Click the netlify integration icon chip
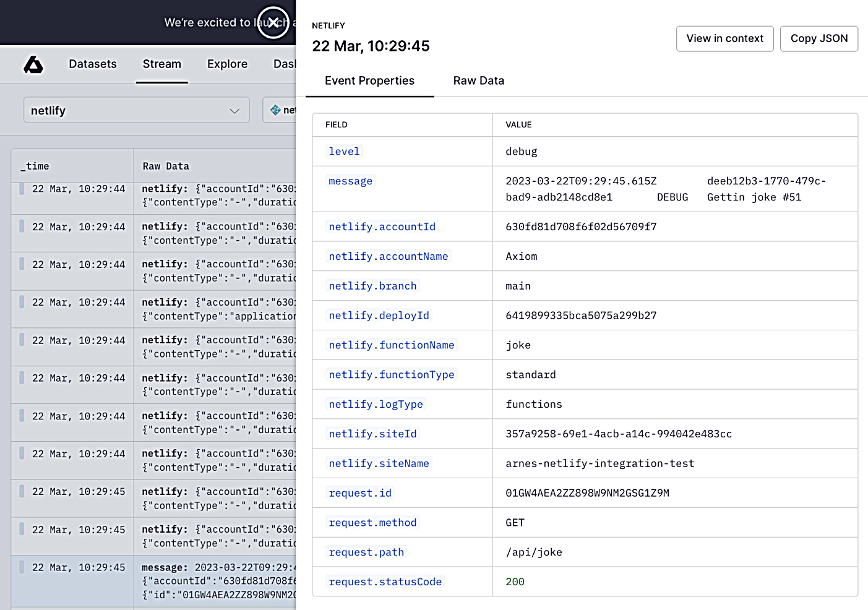This screenshot has height=610, width=868. [280, 110]
